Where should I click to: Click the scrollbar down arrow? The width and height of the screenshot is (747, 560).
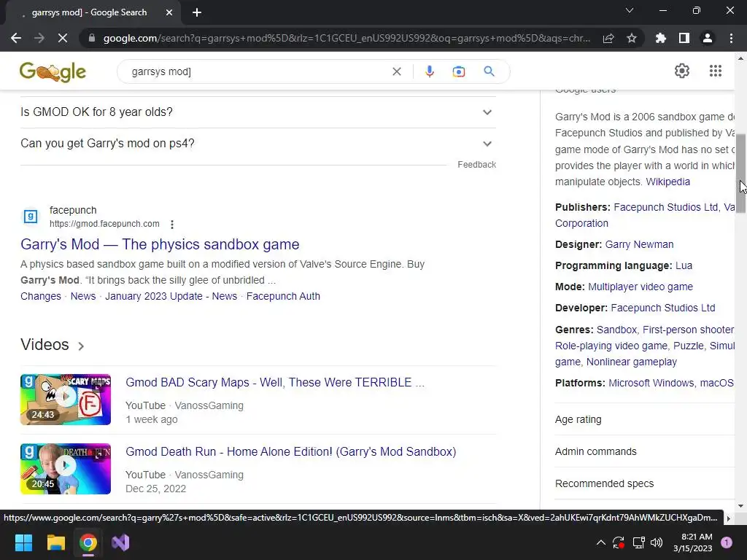pyautogui.click(x=740, y=506)
